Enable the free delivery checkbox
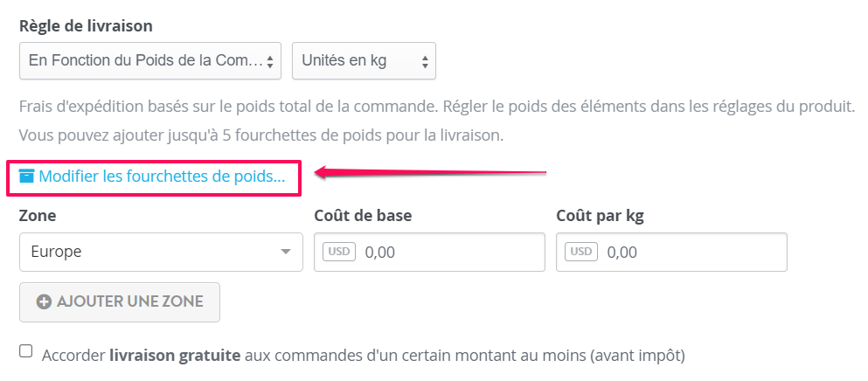This screenshot has width=868, height=381. click(25, 351)
